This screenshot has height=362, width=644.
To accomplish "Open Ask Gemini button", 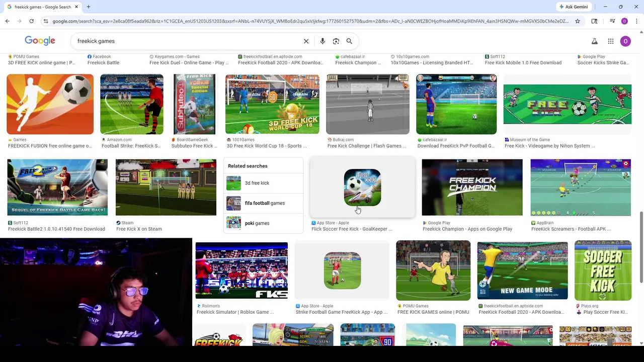I will (x=573, y=7).
